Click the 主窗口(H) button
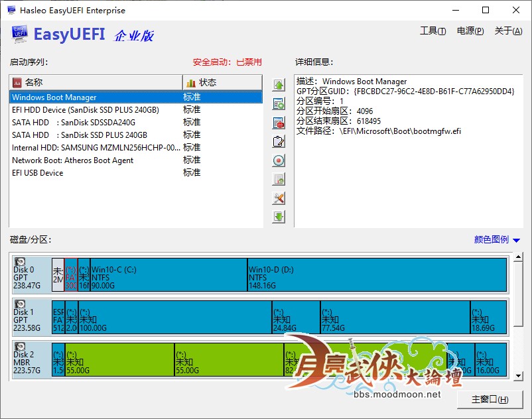The width and height of the screenshot is (532, 419). click(x=490, y=400)
